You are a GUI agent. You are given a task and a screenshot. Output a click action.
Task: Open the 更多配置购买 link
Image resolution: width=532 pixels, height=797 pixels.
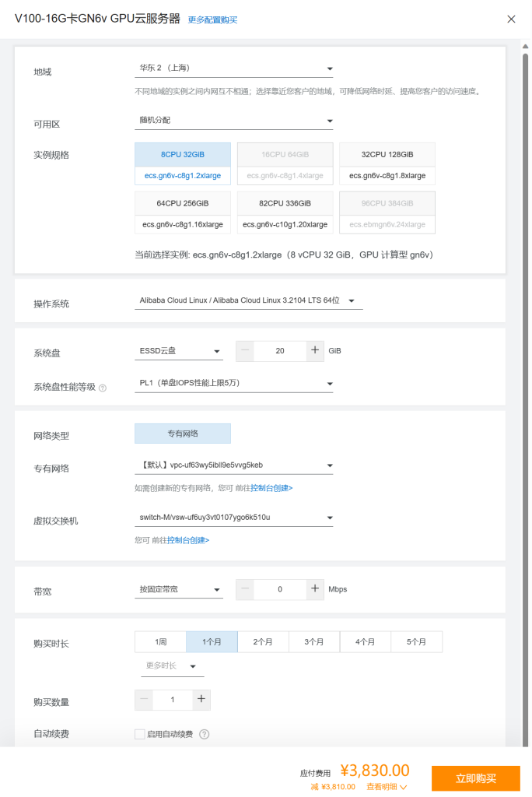coord(212,19)
